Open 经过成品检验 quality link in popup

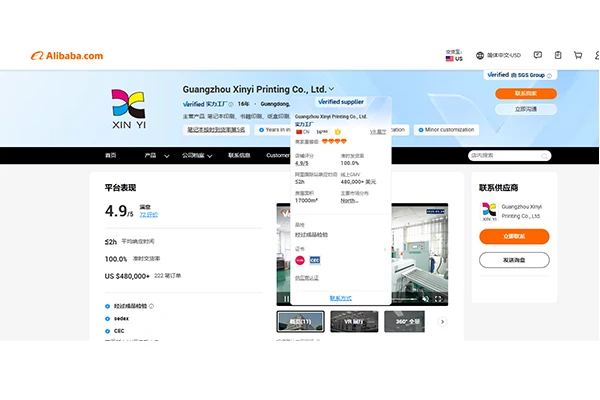(311, 234)
